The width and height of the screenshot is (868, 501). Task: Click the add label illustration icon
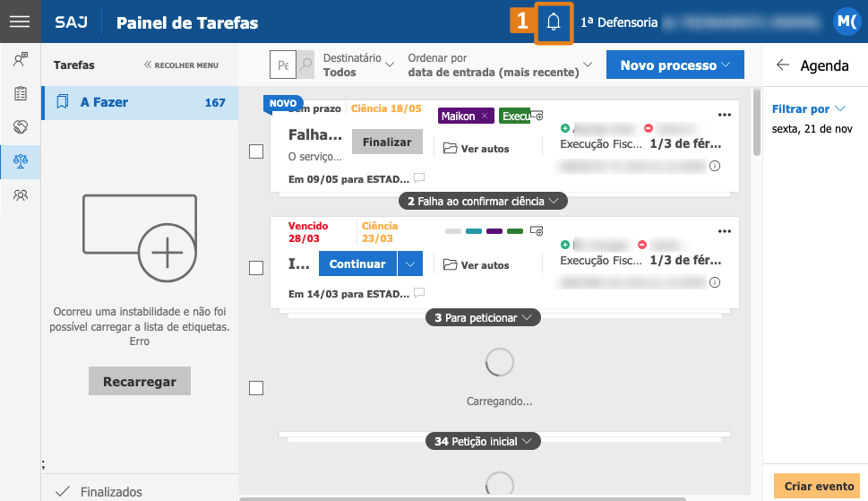[140, 238]
